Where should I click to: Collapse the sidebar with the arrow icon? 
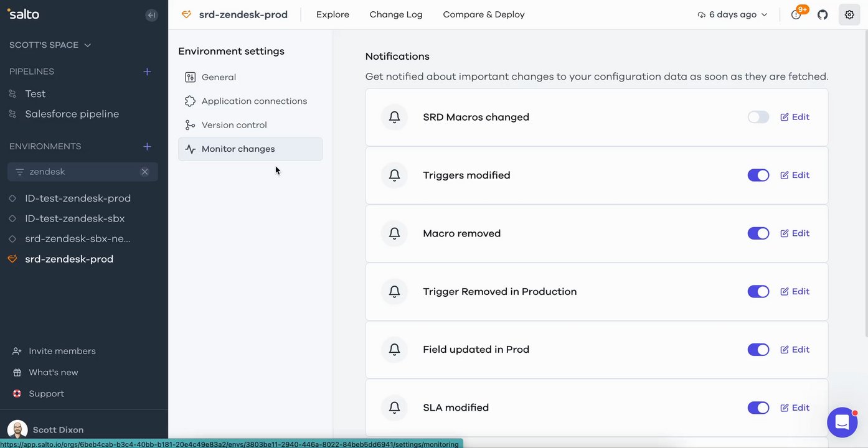[x=151, y=15]
